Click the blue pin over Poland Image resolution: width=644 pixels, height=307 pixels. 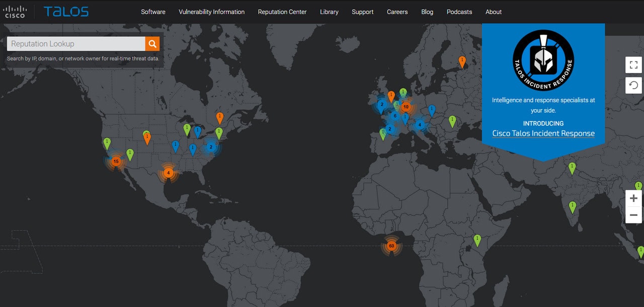[x=432, y=111]
